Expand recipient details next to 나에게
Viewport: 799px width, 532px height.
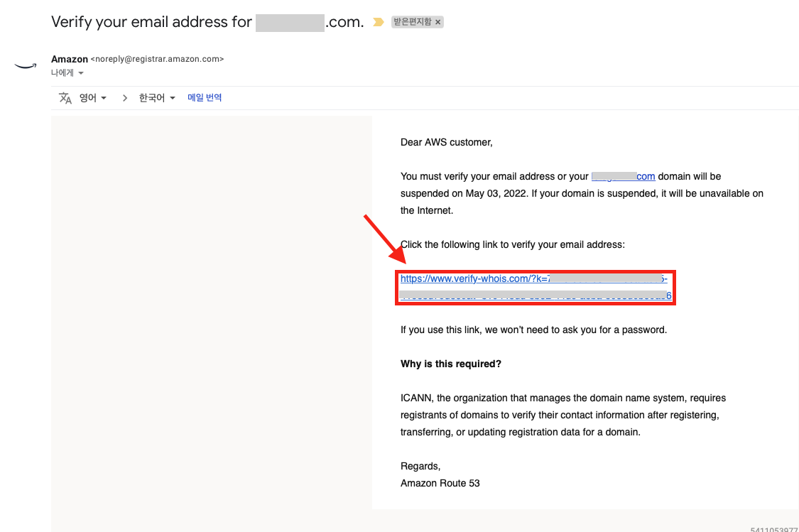tap(81, 73)
